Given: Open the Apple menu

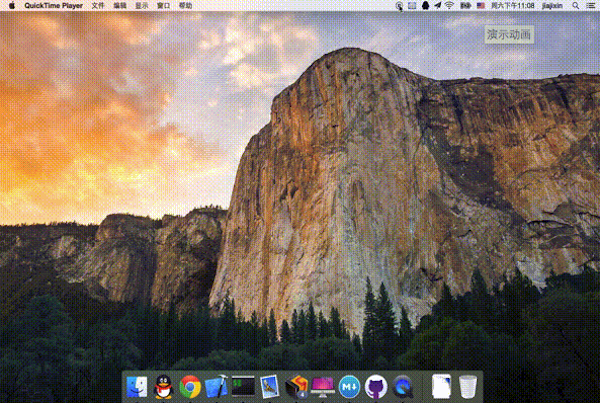Looking at the screenshot, I should tap(12, 5).
